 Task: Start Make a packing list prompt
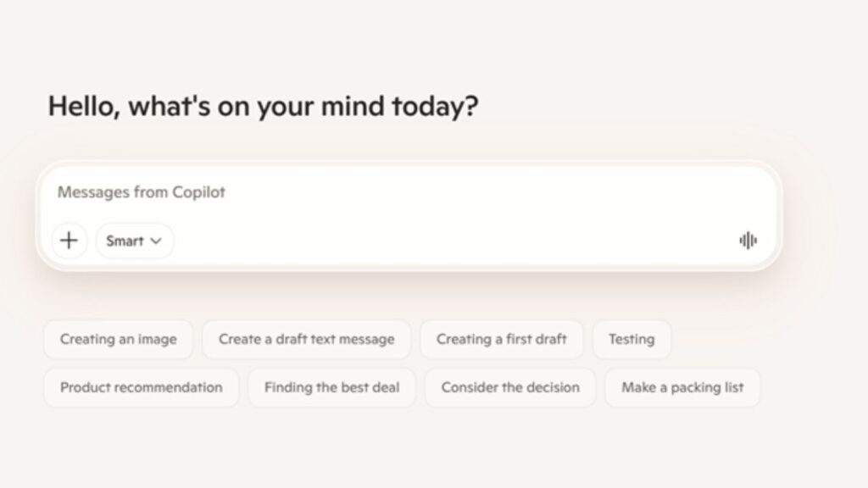682,387
